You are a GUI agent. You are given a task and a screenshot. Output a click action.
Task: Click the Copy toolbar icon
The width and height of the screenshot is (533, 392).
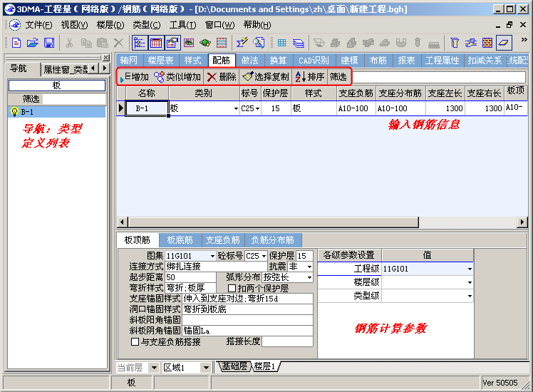[x=86, y=43]
